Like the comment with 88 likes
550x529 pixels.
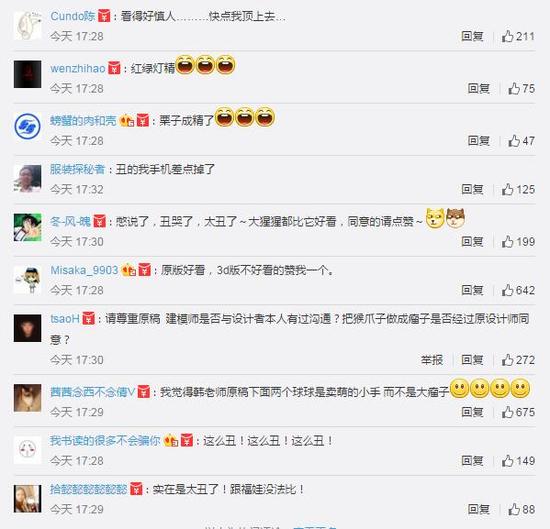tap(514, 509)
